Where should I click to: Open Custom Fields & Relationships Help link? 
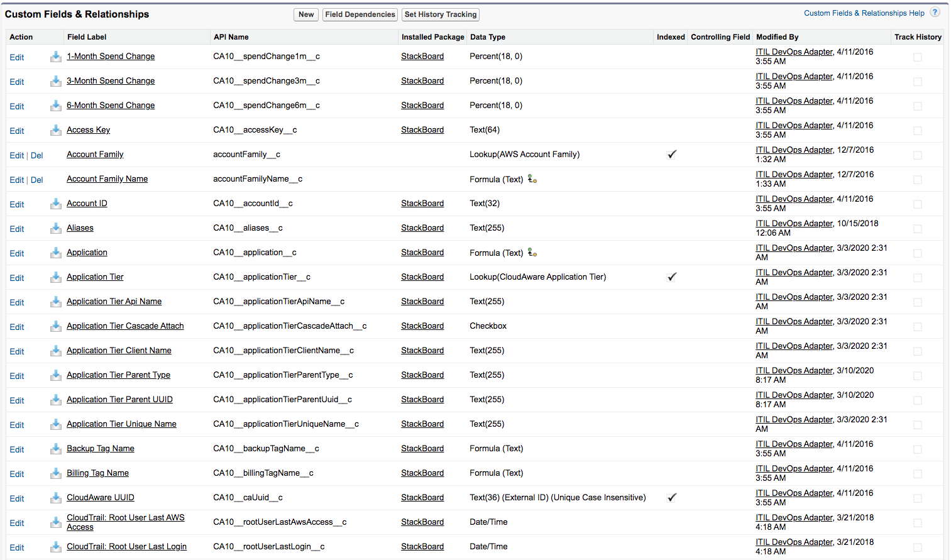pyautogui.click(x=864, y=13)
